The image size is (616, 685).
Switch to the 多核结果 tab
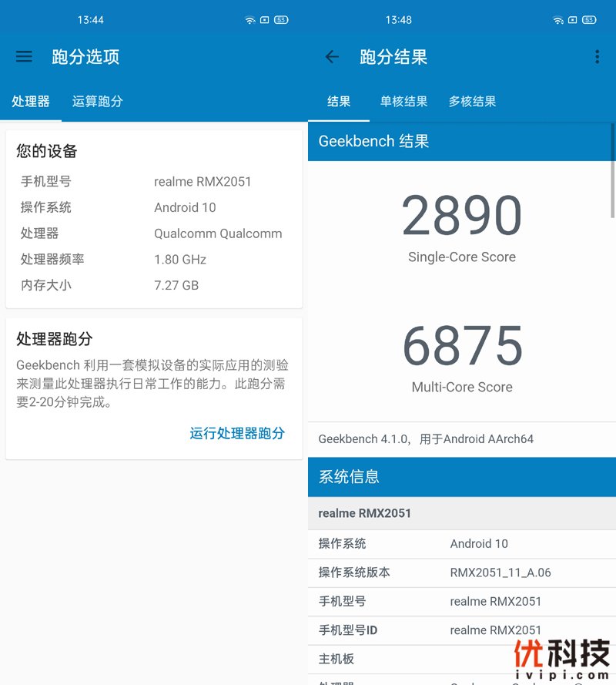pyautogui.click(x=472, y=101)
